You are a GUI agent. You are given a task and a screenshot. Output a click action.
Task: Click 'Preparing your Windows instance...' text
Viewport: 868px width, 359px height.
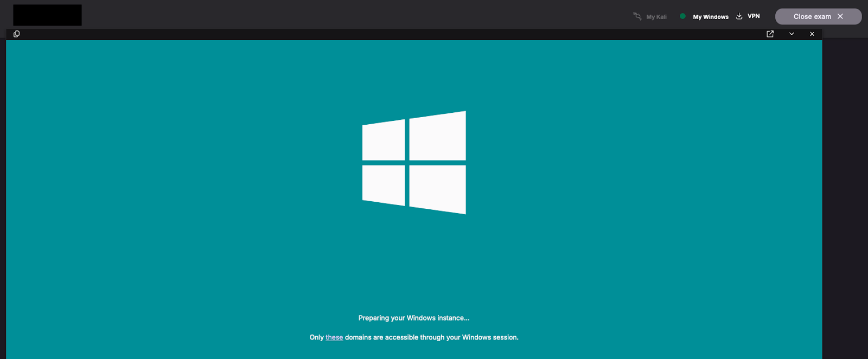(414, 318)
